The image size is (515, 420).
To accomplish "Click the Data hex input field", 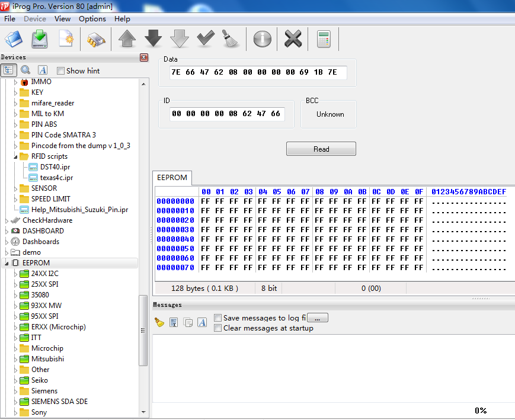I will tap(258, 72).
